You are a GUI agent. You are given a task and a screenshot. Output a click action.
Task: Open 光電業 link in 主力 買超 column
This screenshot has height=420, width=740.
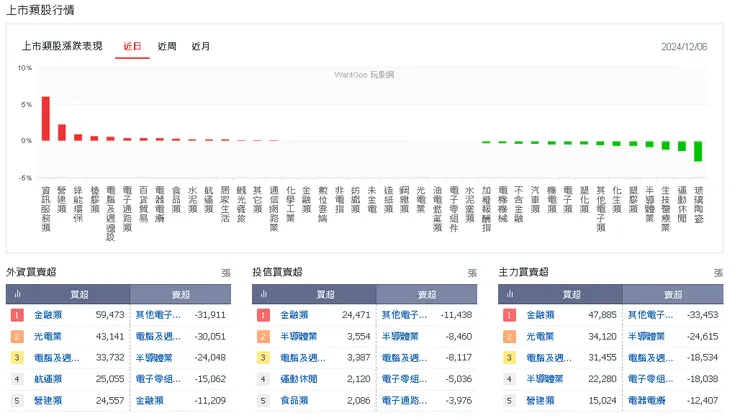(541, 336)
